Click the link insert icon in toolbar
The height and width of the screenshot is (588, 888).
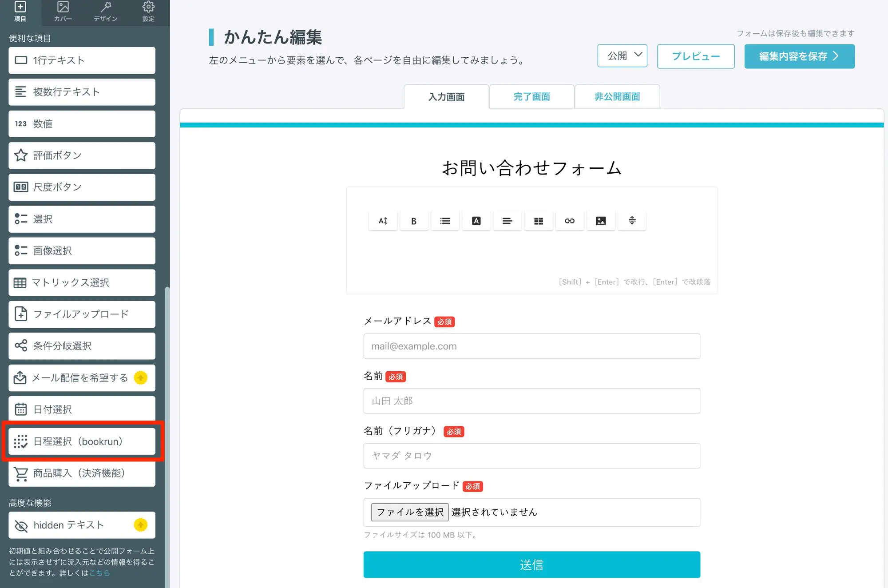569,220
